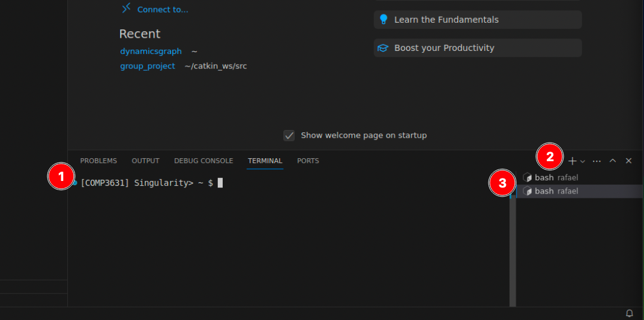Open Learn the Fundamentals walkthrough
This screenshot has height=320, width=644.
[x=478, y=20]
